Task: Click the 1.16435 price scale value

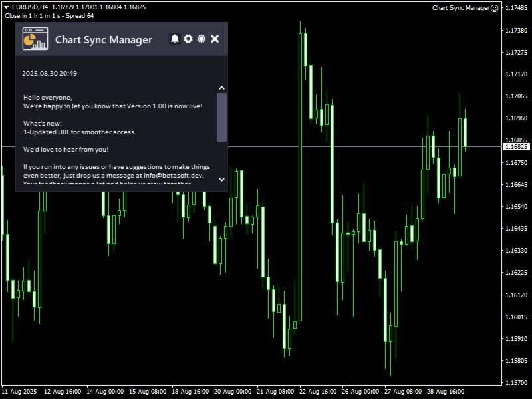Action: tap(517, 228)
